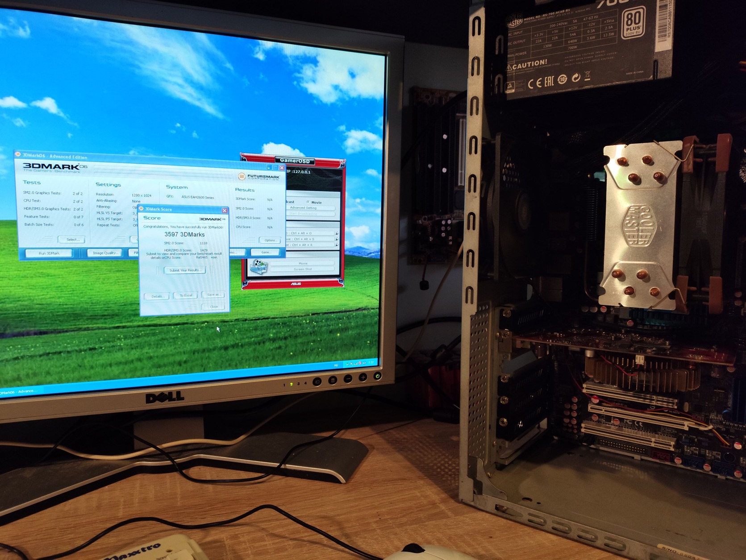Click edit icon beside the Ctrl + Alt + S hotkey

[x=337, y=239]
